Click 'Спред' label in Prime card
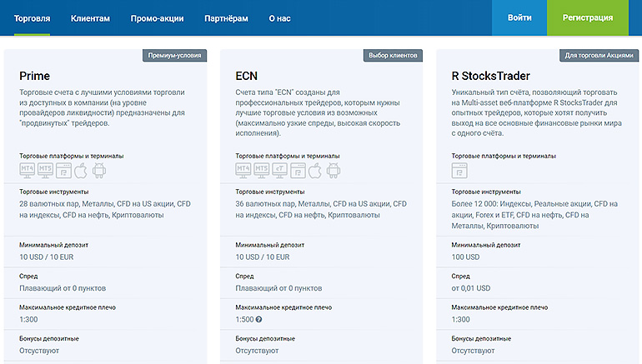 [x=28, y=276]
